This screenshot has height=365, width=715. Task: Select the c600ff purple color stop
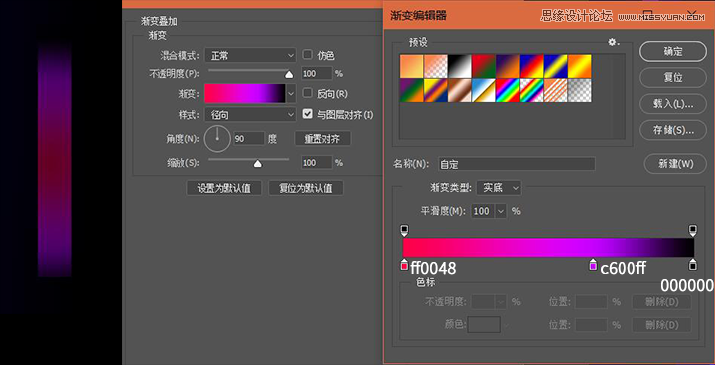(593, 265)
